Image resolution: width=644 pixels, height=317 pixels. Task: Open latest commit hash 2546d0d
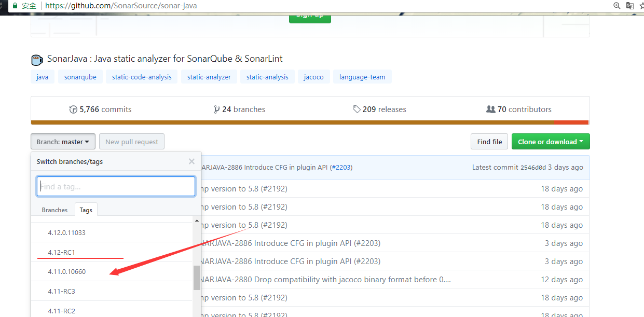(533, 168)
